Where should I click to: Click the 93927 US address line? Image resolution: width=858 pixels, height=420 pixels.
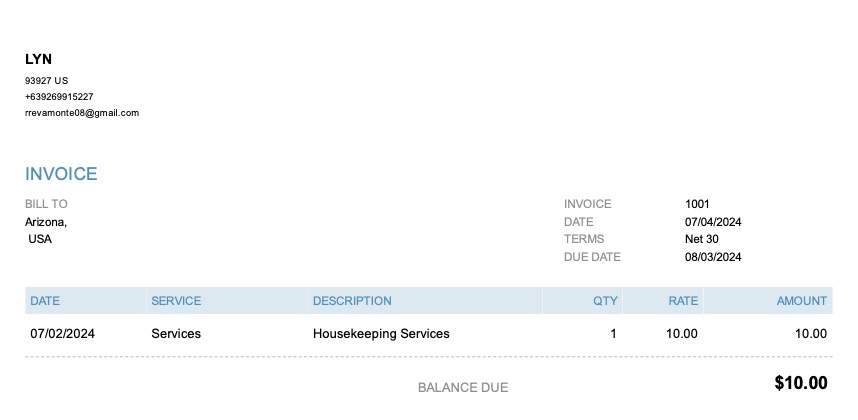tap(46, 80)
